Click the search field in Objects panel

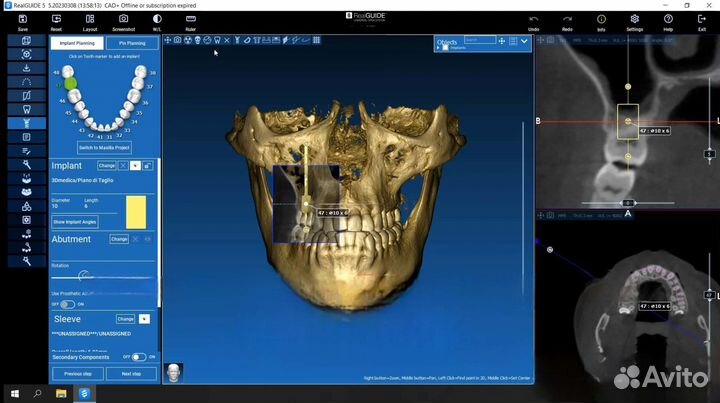pyautogui.click(x=480, y=40)
